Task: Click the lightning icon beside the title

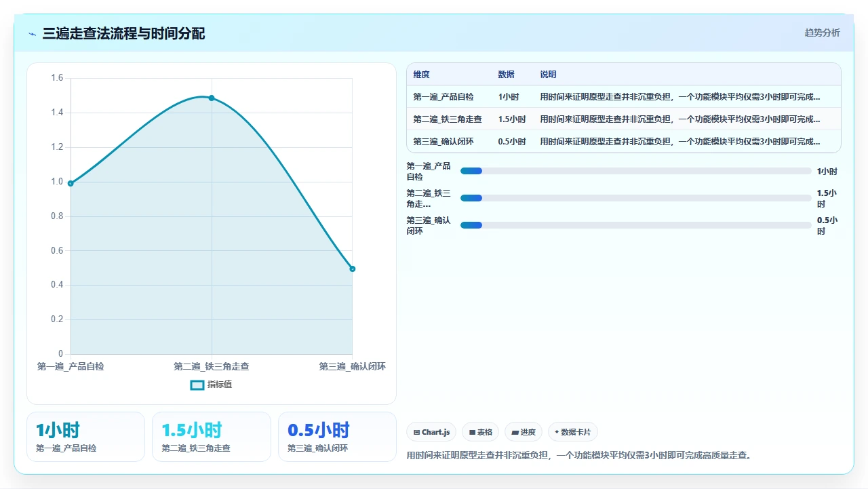Action: coord(33,34)
